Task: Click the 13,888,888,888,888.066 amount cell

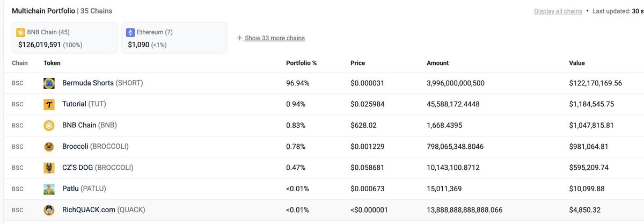Action: pos(464,209)
